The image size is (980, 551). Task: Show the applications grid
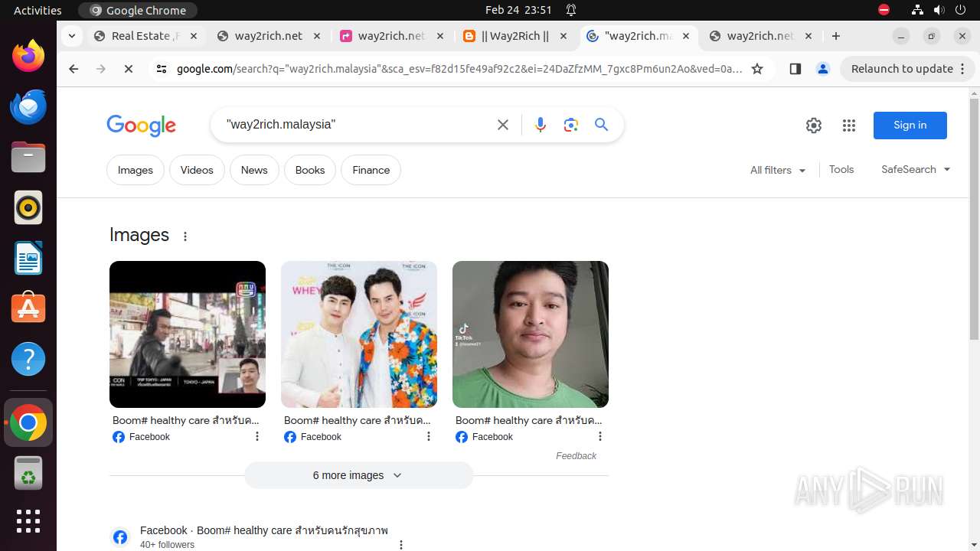[x=28, y=521]
